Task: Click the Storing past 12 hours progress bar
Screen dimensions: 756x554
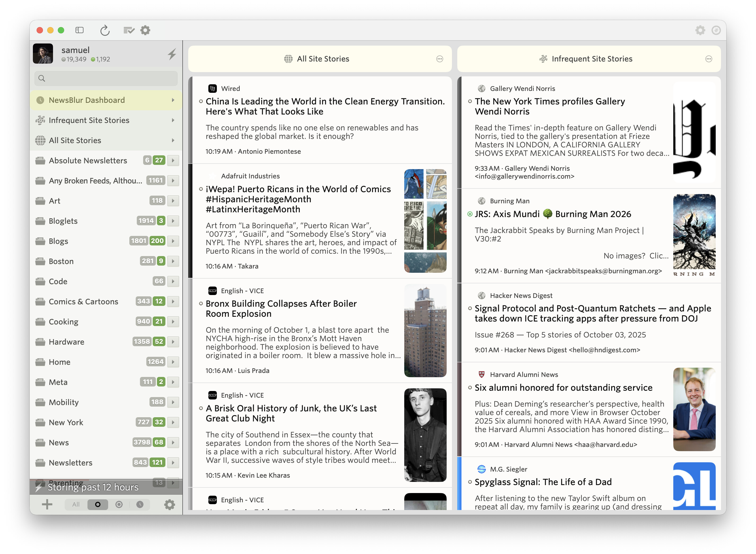Action: [93, 487]
